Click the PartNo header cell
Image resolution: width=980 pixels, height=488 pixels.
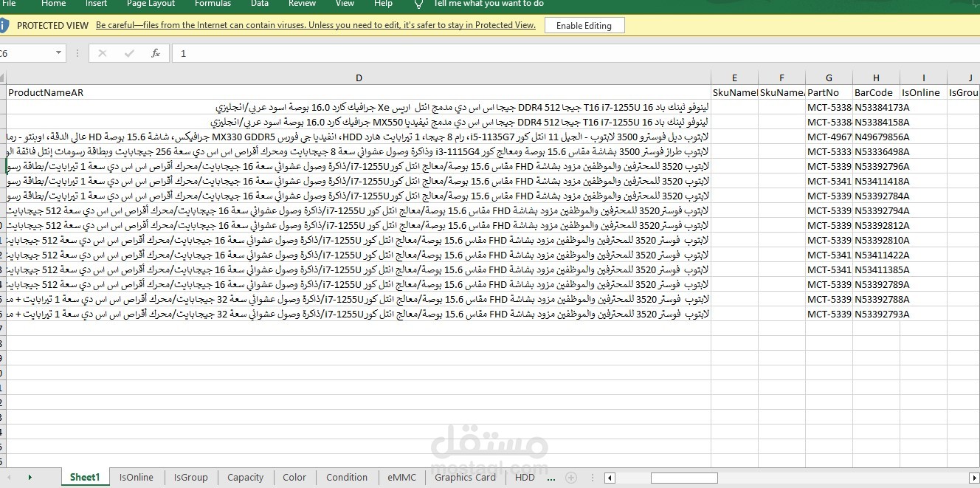[829, 92]
